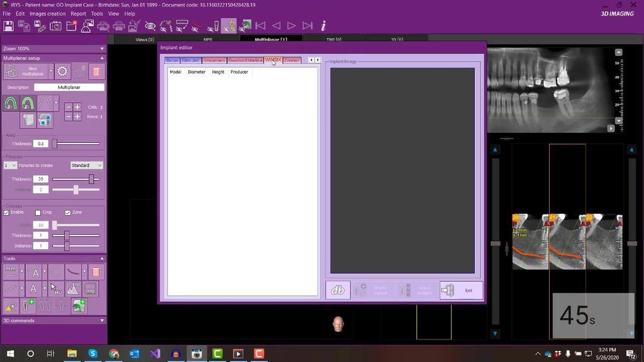
Task: Expand the Zoom 100% panel
Action: point(102,48)
